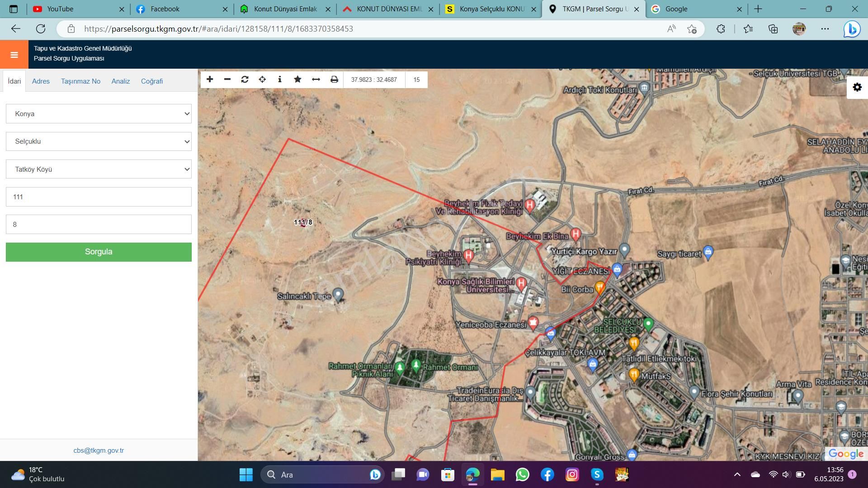This screenshot has height=488, width=868.
Task: Open Instagram from the taskbar
Action: point(572,474)
